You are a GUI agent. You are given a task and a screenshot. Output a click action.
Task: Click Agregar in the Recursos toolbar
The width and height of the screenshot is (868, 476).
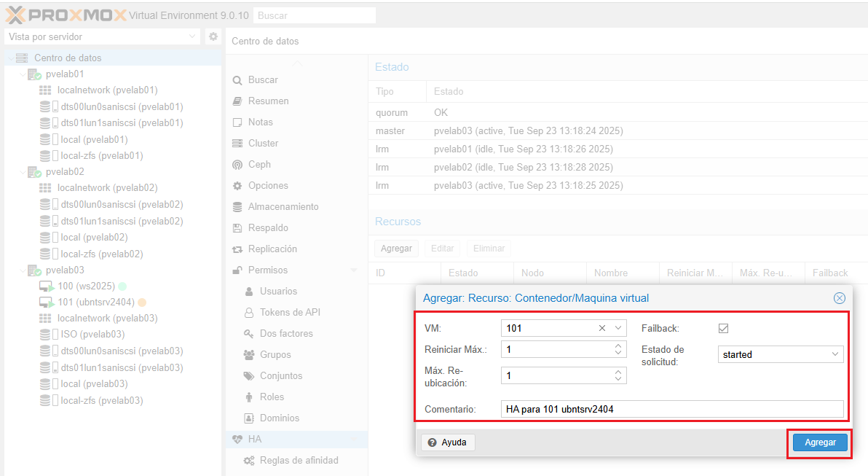pos(396,249)
